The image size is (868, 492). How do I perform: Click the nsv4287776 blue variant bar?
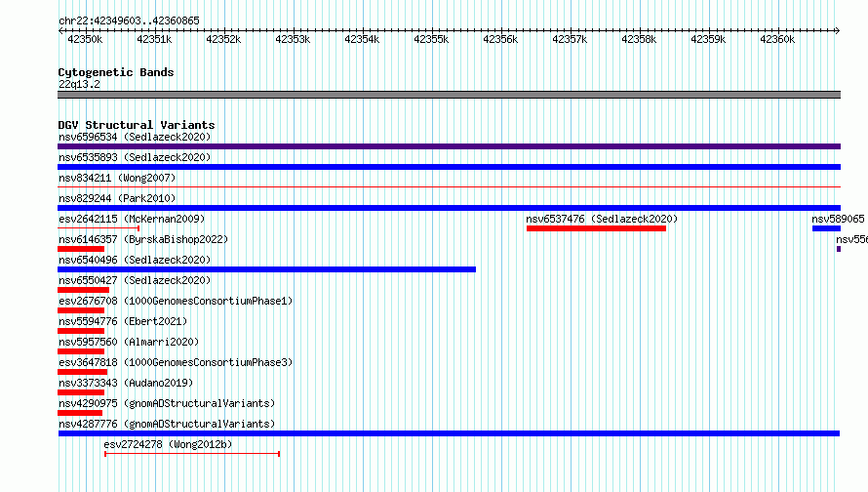pos(449,433)
